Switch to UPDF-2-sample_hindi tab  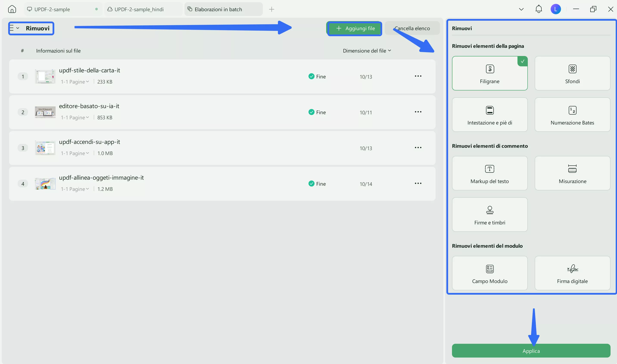[139, 9]
